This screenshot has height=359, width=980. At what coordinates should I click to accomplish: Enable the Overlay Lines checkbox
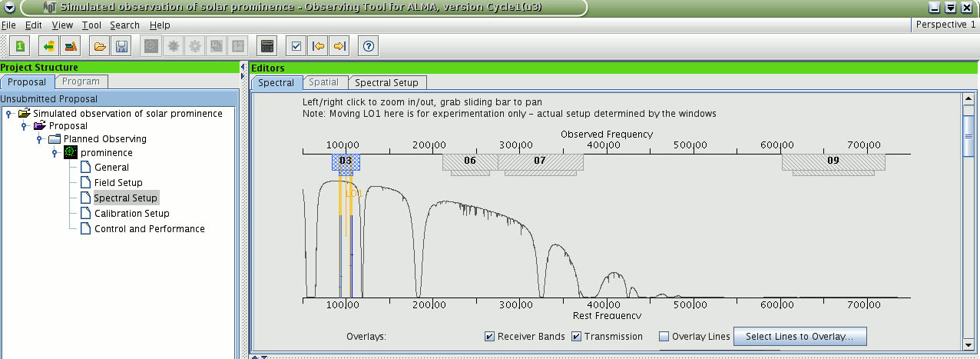664,336
